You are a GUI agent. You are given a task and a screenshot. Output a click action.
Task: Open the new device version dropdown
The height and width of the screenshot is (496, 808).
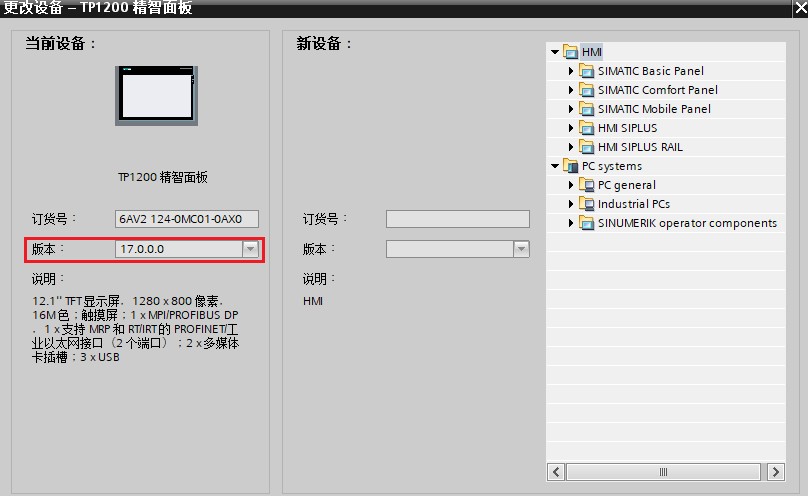pos(521,249)
